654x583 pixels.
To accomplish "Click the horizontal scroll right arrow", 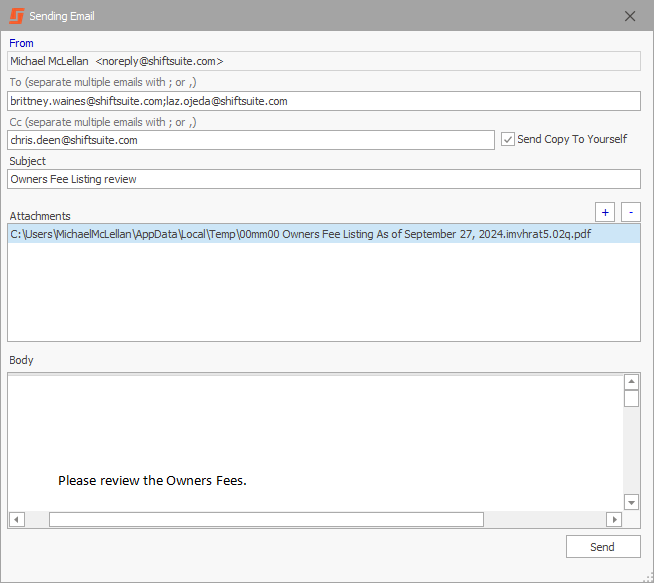I will (x=614, y=520).
